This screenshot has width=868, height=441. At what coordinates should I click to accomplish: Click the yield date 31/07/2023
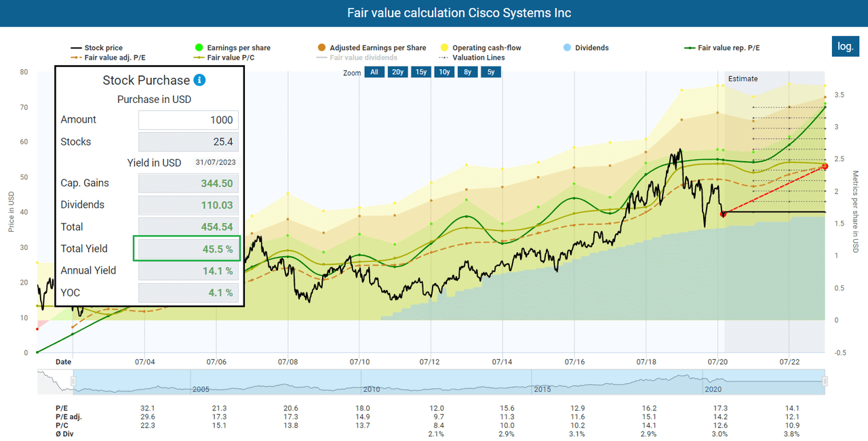tap(215, 163)
